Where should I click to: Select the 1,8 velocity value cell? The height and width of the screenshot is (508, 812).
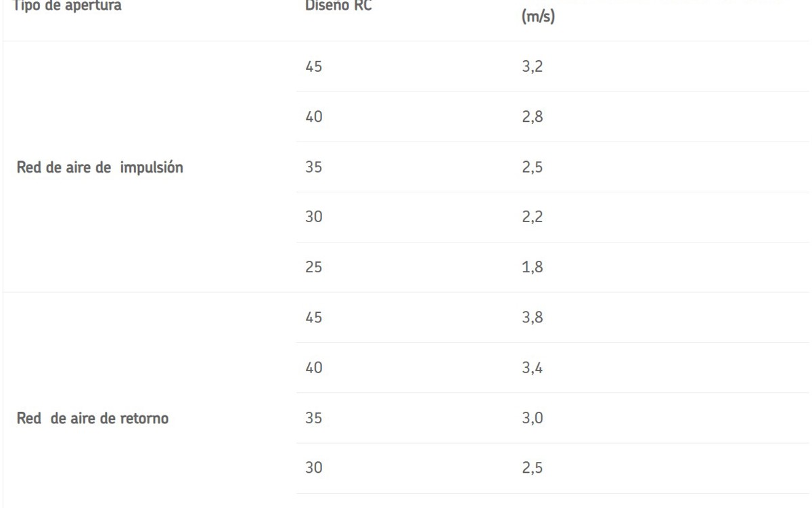click(x=526, y=268)
